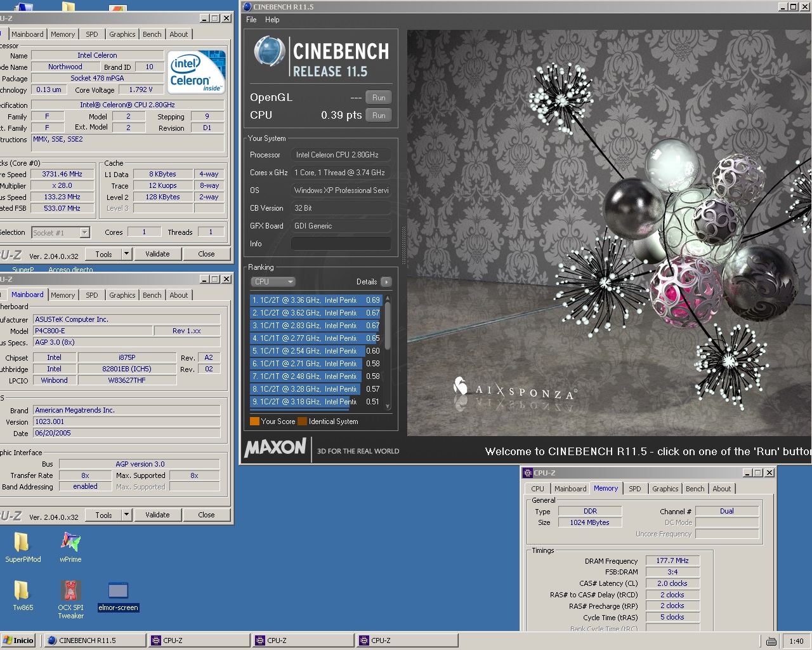Expand ranking Details arrow
The width and height of the screenshot is (812, 650).
386,282
